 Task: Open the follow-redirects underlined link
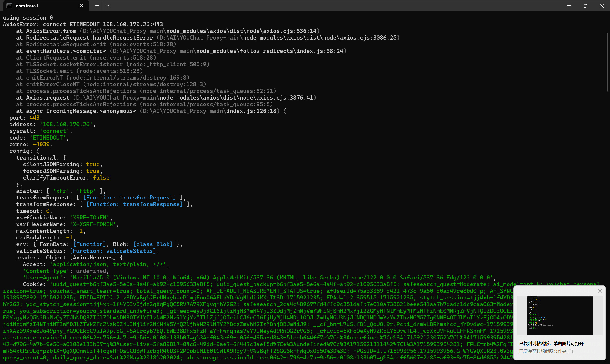266,51
